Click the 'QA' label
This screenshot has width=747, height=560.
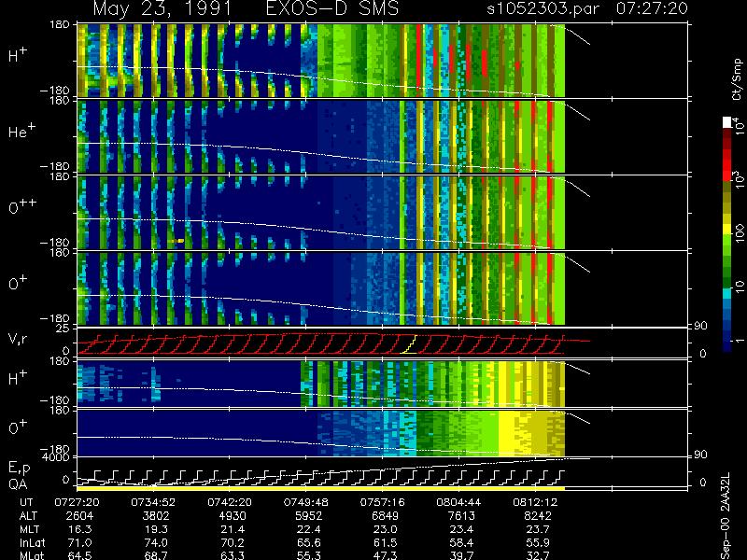click(18, 484)
